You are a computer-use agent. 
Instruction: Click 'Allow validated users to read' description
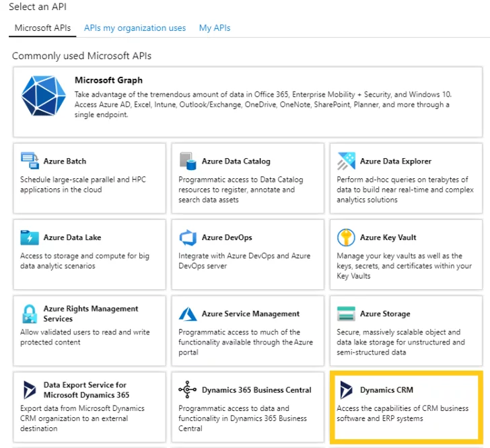point(85,337)
